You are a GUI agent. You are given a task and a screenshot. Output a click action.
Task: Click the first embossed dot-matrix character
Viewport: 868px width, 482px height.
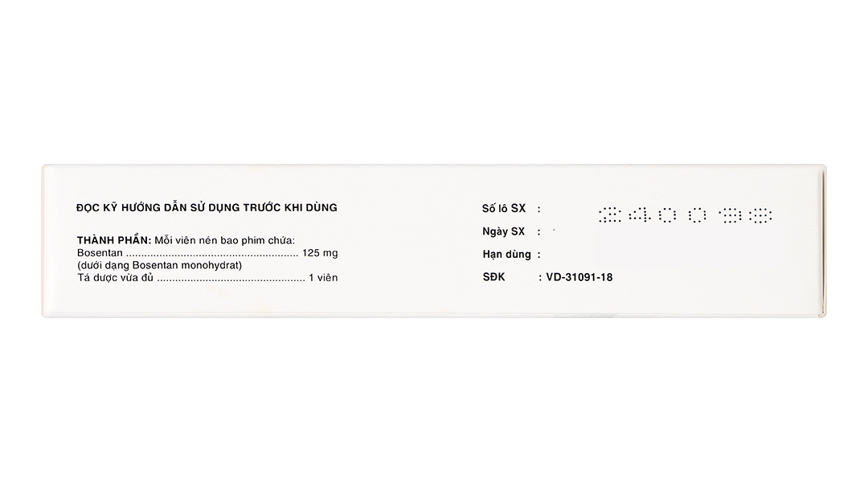611,215
